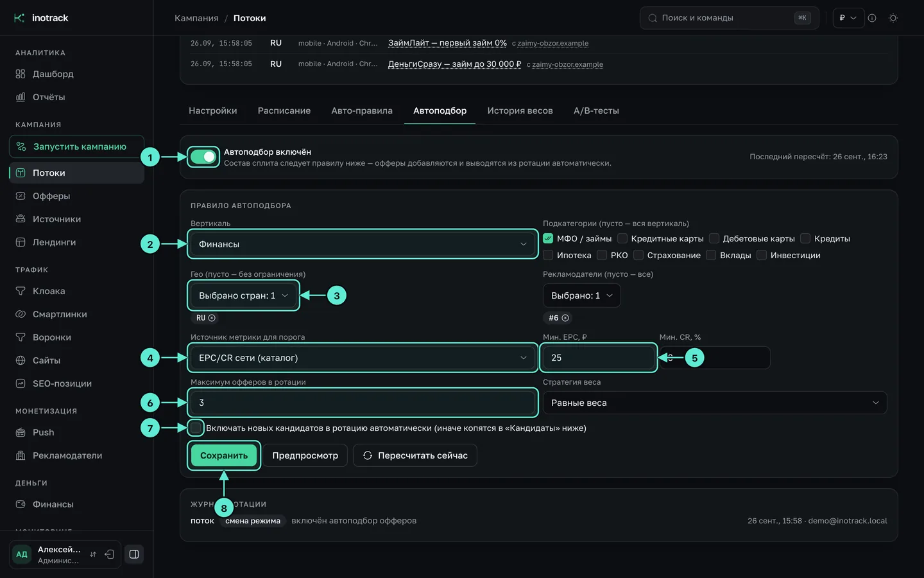Open the ДеньгиСразу — займ до 30 000 ₽ link
The width and height of the screenshot is (924, 578).
coord(454,64)
